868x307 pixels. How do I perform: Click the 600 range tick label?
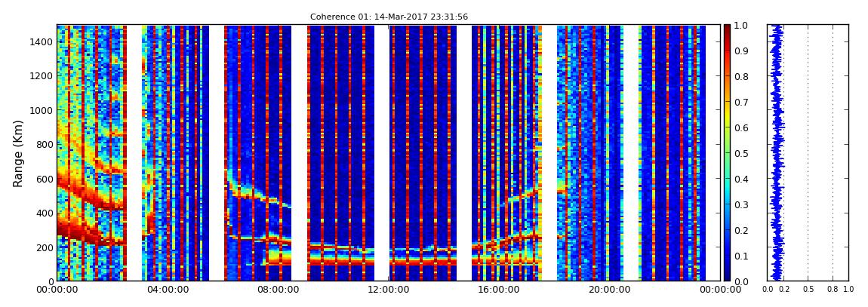(x=45, y=179)
